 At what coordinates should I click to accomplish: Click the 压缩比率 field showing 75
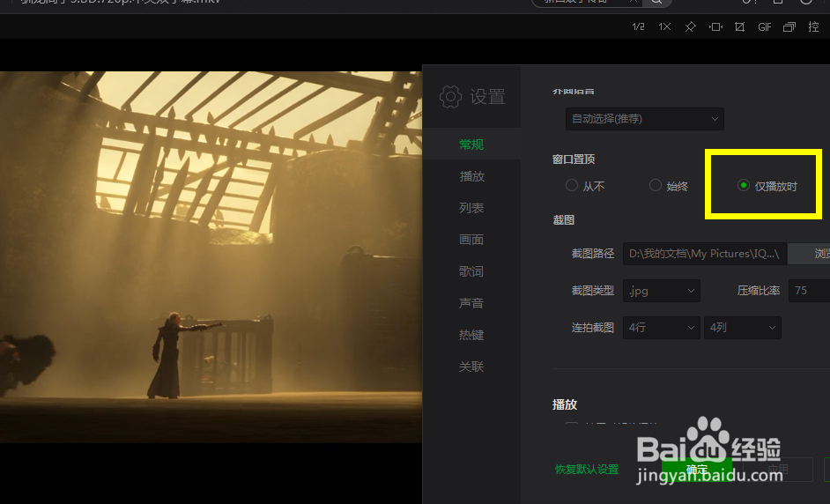tap(809, 291)
